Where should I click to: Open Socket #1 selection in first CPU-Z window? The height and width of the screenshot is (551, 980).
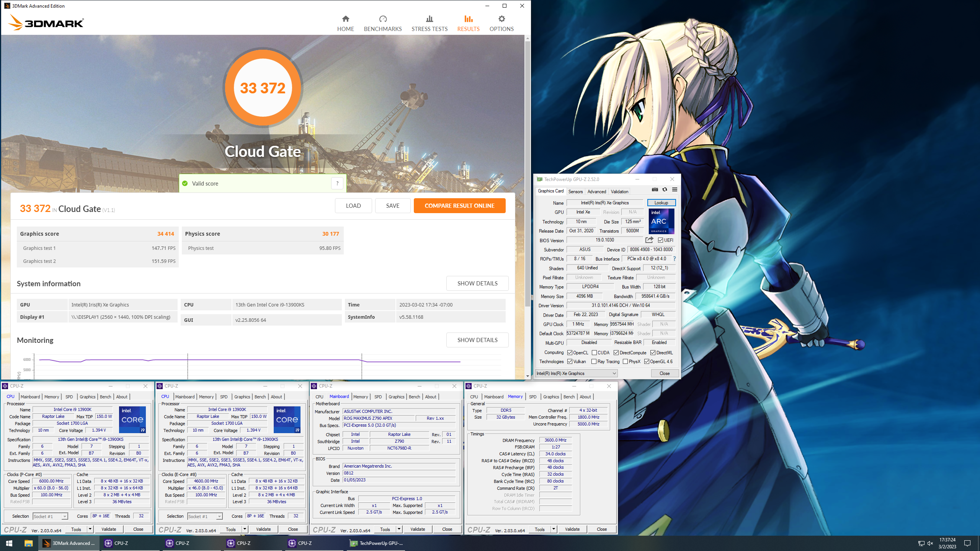pos(50,516)
